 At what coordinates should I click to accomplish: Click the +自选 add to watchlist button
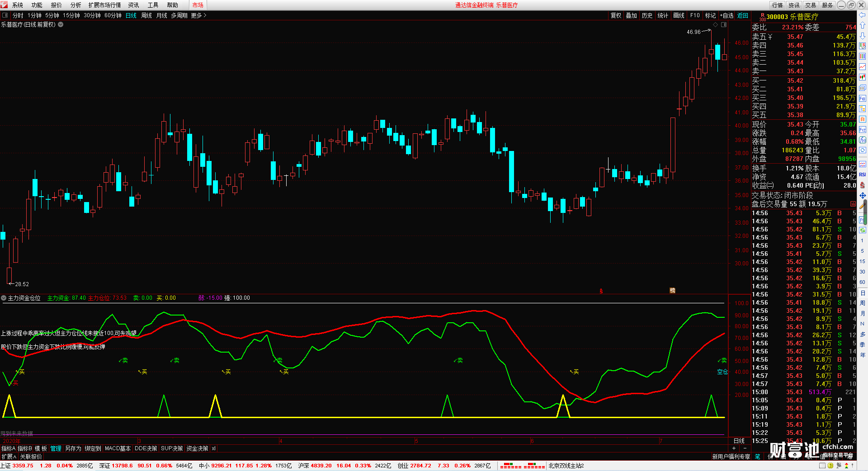(727, 15)
